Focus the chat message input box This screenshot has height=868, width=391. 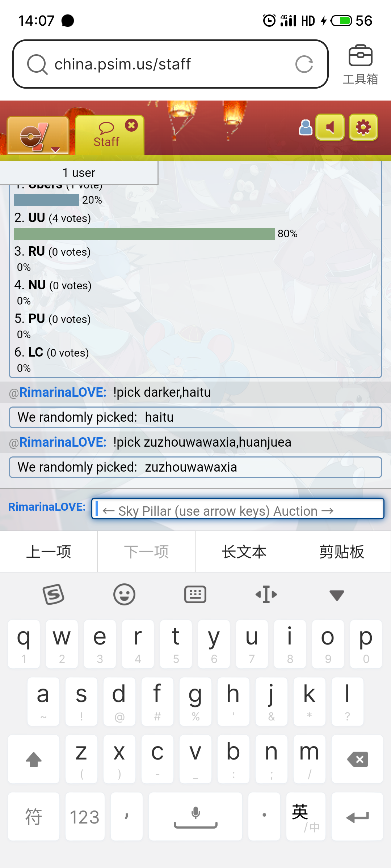coord(237,509)
